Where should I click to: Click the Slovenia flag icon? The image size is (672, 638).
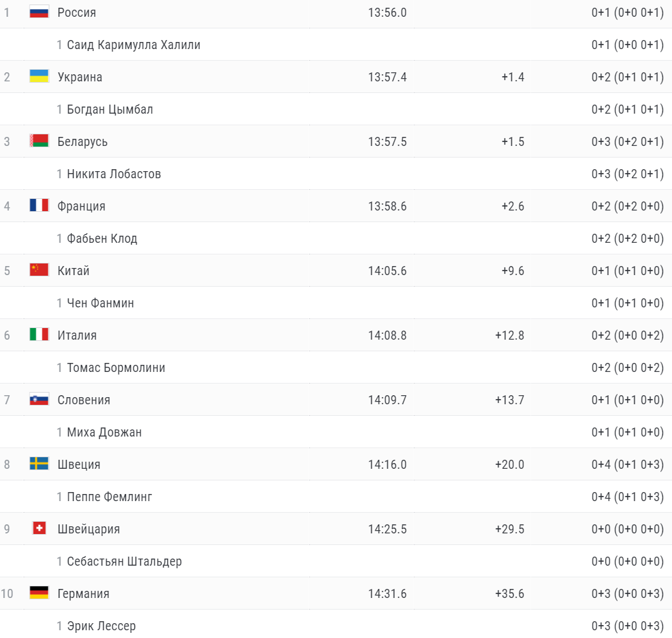39,399
